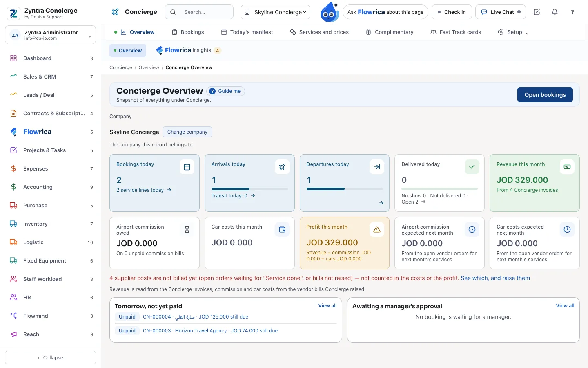This screenshot has width=588, height=368.
Task: Open Dashboard from the sidebar
Action: click(50, 58)
